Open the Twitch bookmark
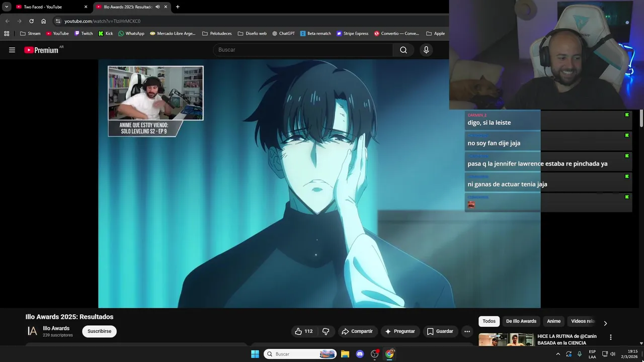This screenshot has height=362, width=644. tap(84, 34)
